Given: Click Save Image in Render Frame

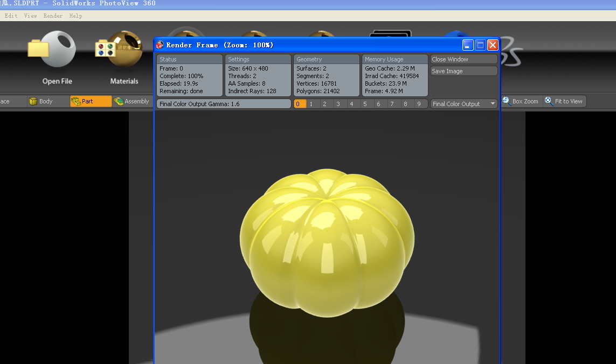Looking at the screenshot, I should pos(463,71).
